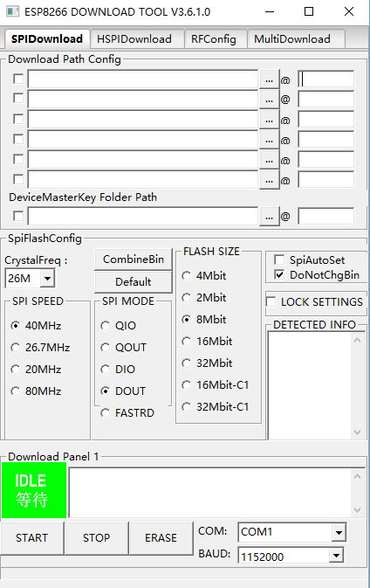The width and height of the screenshot is (370, 588).
Task: Open file browser for sixth path row
Action: point(269,180)
